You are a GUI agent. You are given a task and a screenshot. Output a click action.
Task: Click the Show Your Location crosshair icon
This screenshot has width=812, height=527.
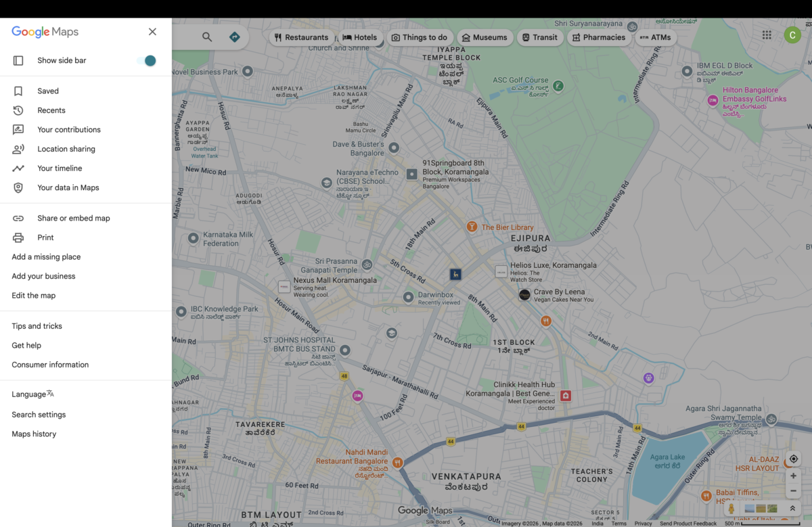click(x=793, y=459)
